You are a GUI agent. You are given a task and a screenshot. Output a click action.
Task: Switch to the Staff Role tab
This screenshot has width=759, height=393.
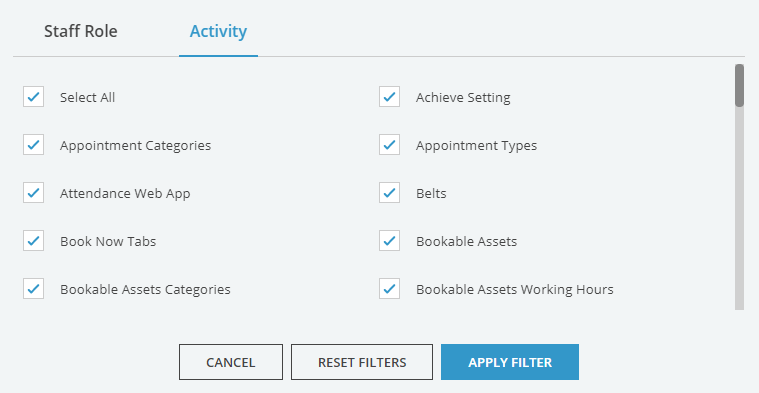click(81, 31)
